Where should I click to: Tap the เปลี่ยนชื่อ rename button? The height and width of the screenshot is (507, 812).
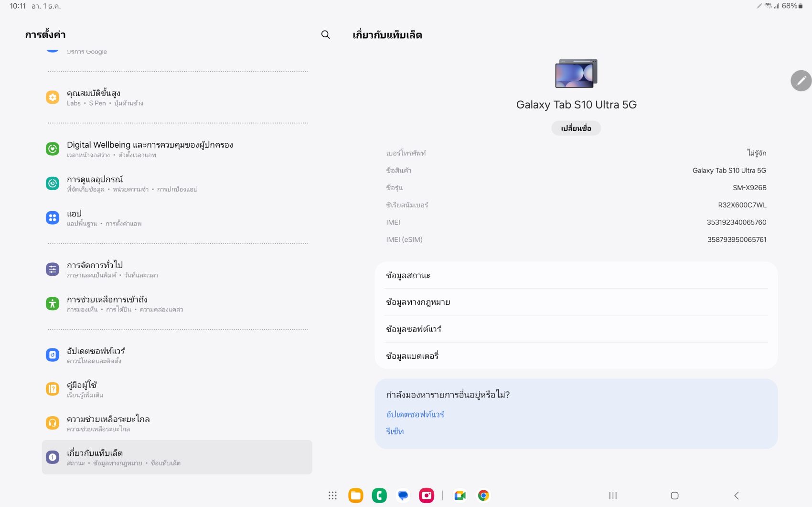pyautogui.click(x=576, y=128)
